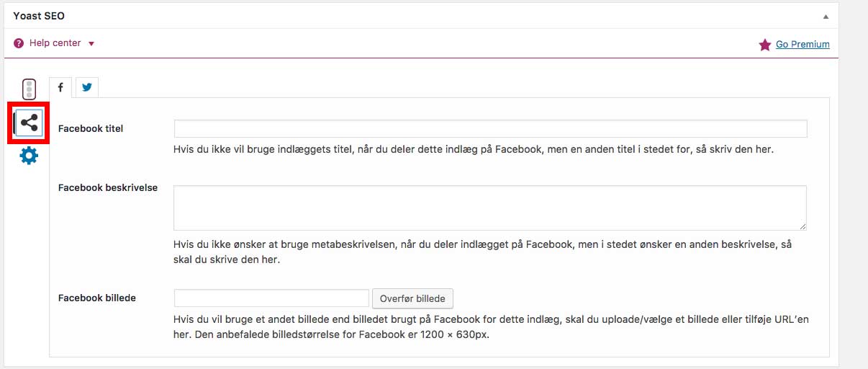Switch to the Facebook tab
Screen dimensions: 868x369
60,87
